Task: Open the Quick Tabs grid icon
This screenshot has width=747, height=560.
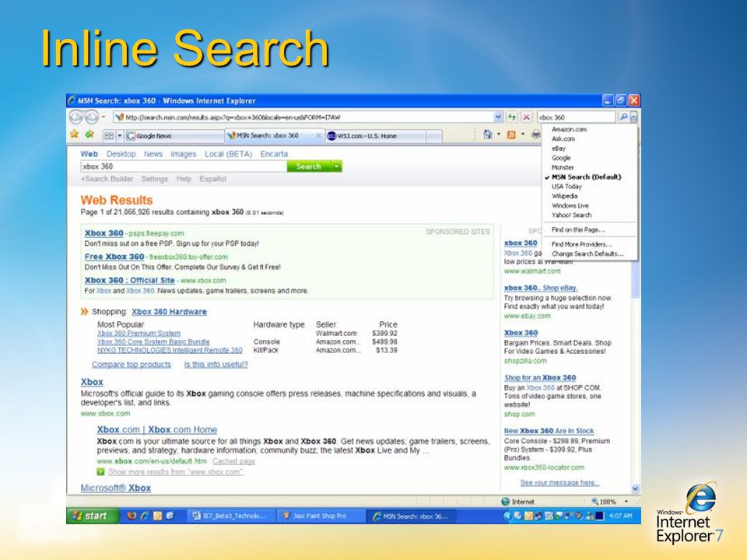Action: pyautogui.click(x=109, y=135)
